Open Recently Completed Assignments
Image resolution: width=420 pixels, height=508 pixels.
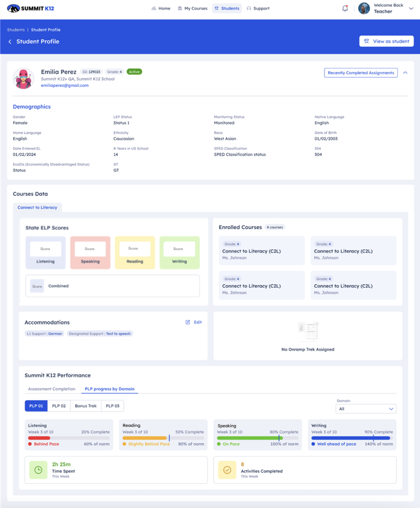click(361, 73)
